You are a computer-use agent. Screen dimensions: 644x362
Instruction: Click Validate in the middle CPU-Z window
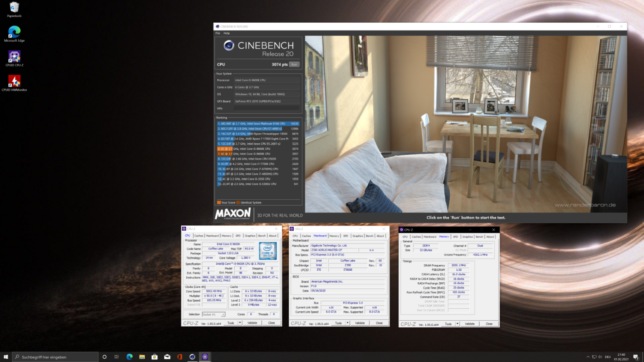(360, 323)
